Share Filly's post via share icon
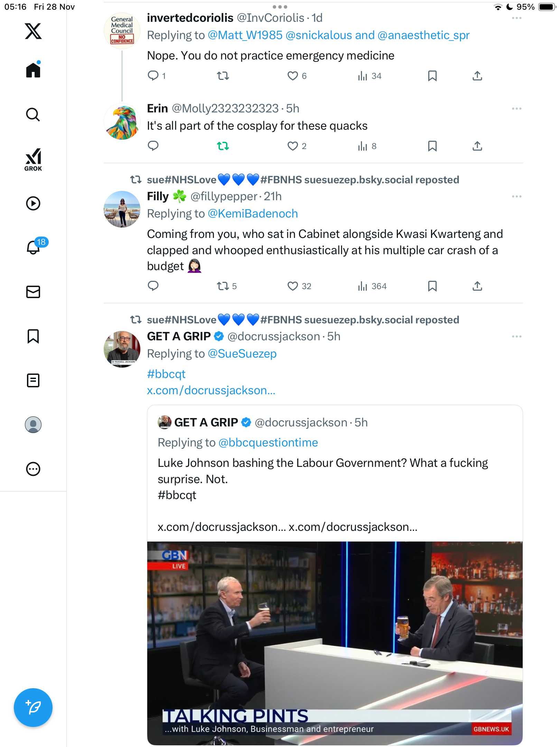The width and height of the screenshot is (560, 747). [x=477, y=286]
